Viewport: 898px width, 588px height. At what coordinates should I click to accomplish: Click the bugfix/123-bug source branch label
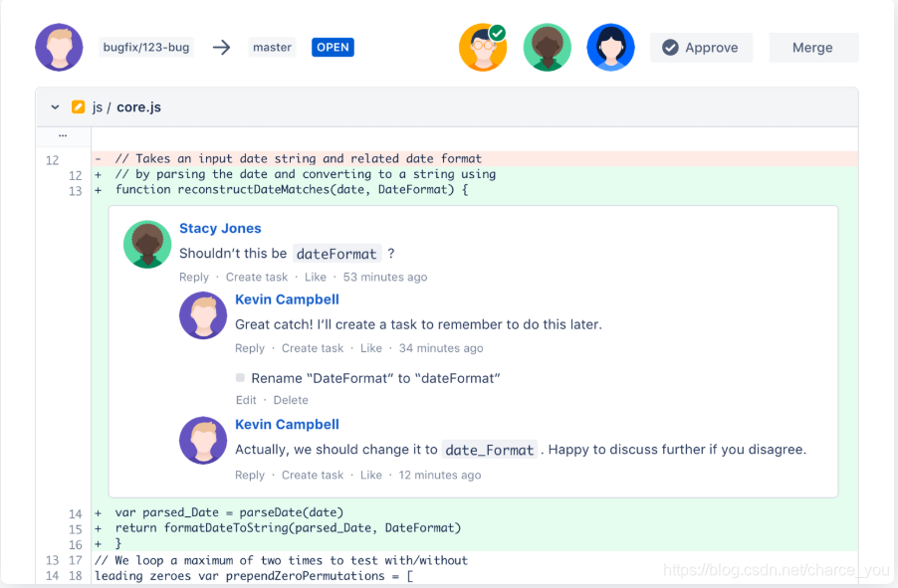146,48
